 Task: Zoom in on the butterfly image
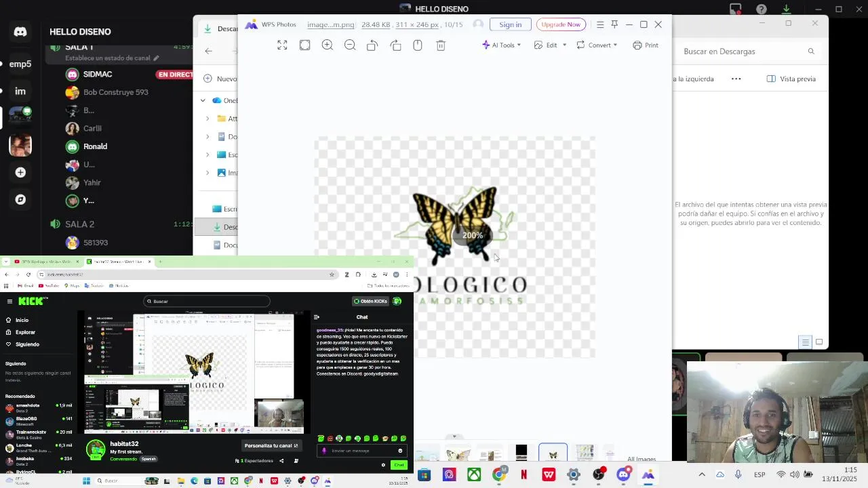tap(328, 45)
